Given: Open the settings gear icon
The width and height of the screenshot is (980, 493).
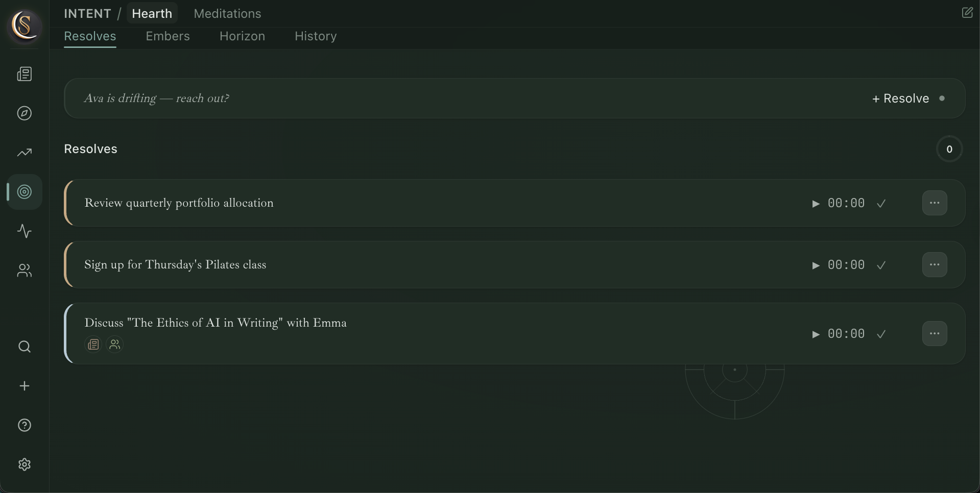Looking at the screenshot, I should (x=25, y=464).
